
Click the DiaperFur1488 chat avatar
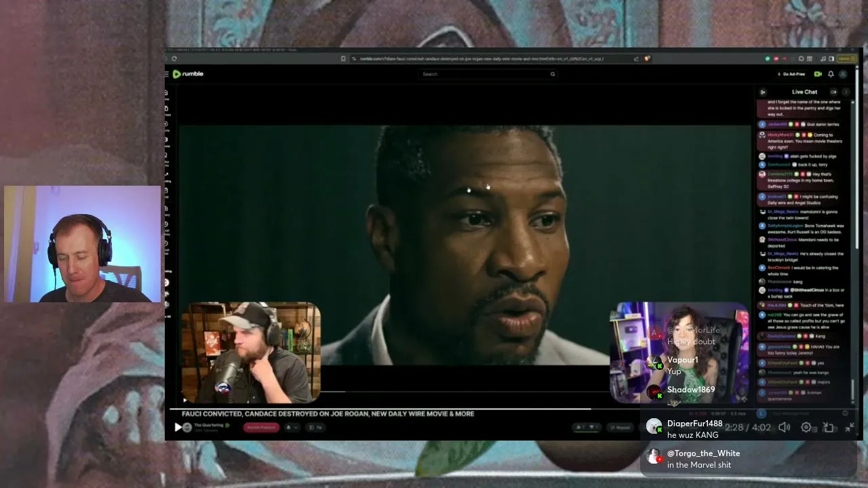[x=654, y=426]
